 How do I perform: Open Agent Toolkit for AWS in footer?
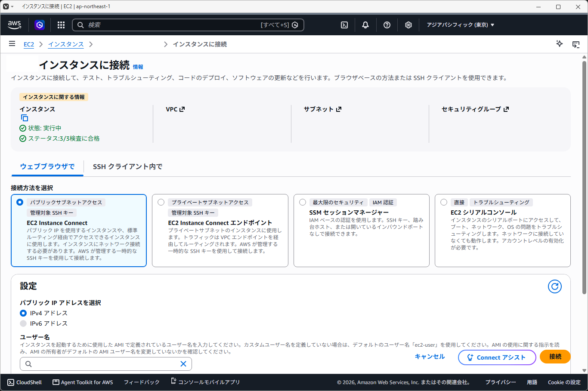(x=83, y=382)
